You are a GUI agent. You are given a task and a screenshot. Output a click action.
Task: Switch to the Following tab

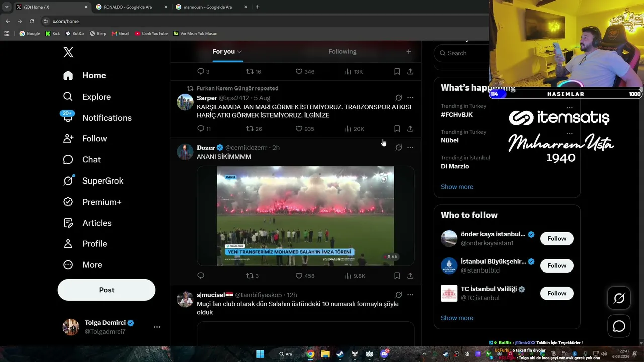point(342,52)
